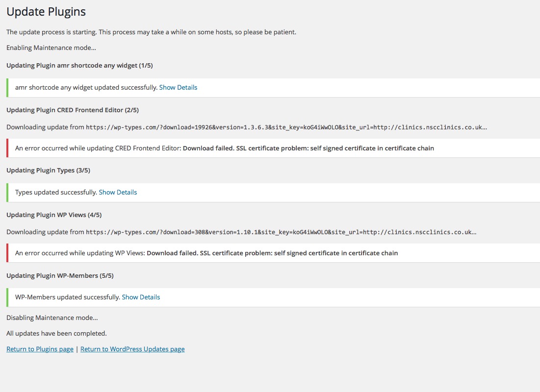Show details for amr shortcode any widget

(x=178, y=87)
